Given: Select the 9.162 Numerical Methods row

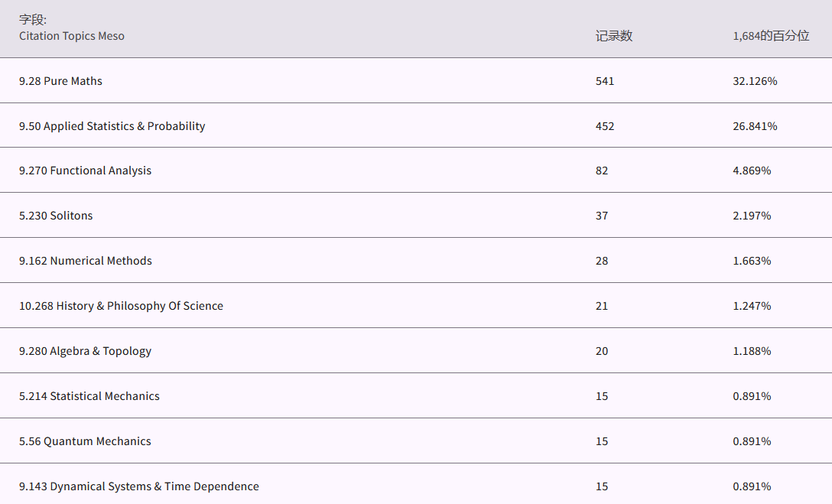Looking at the screenshot, I should point(85,261).
